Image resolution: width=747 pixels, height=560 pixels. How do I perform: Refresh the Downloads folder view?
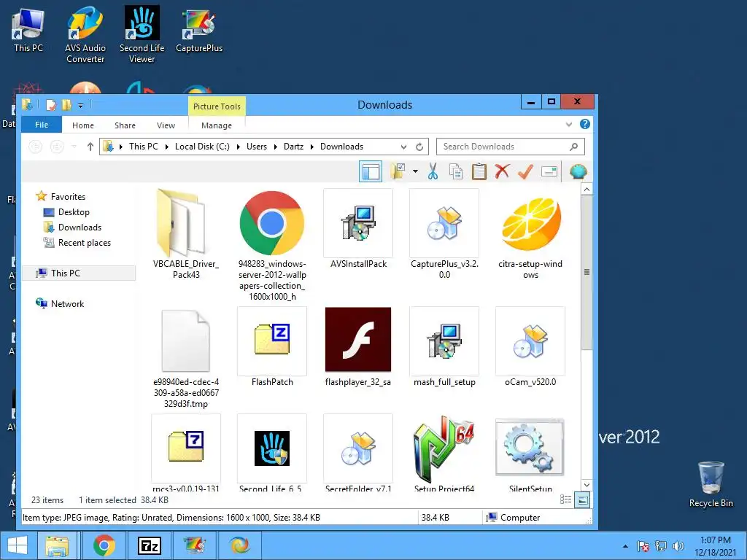coord(419,147)
